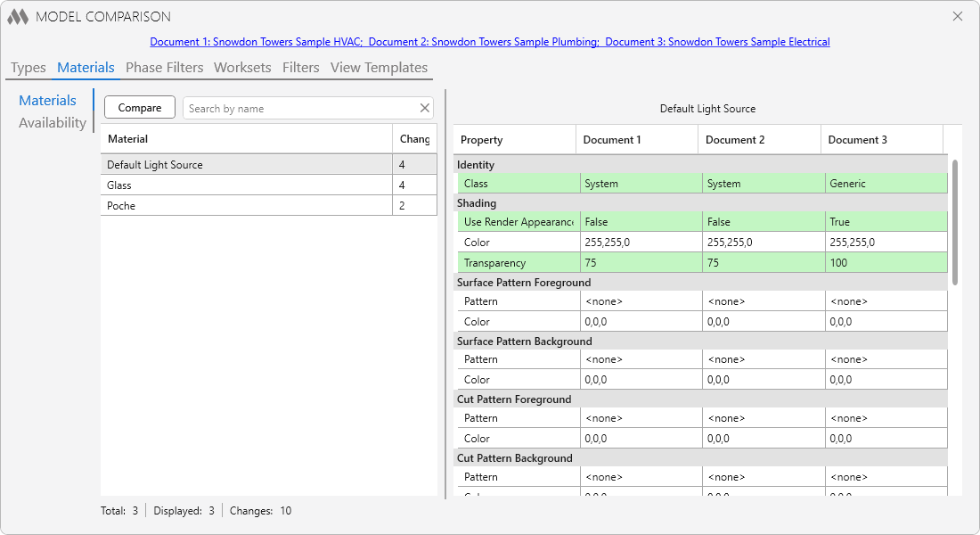Open the Worksets tab
The height and width of the screenshot is (535, 980).
point(242,68)
